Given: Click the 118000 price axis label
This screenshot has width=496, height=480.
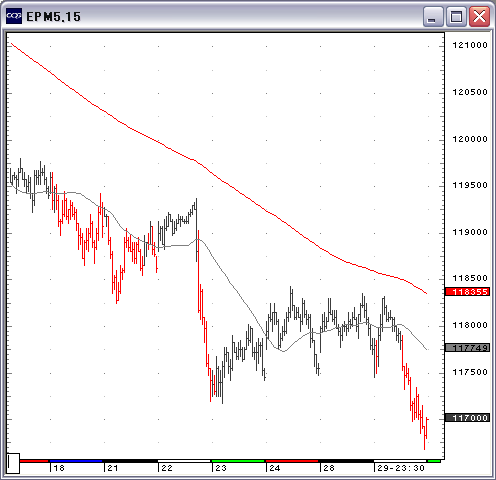Looking at the screenshot, I should [x=470, y=325].
